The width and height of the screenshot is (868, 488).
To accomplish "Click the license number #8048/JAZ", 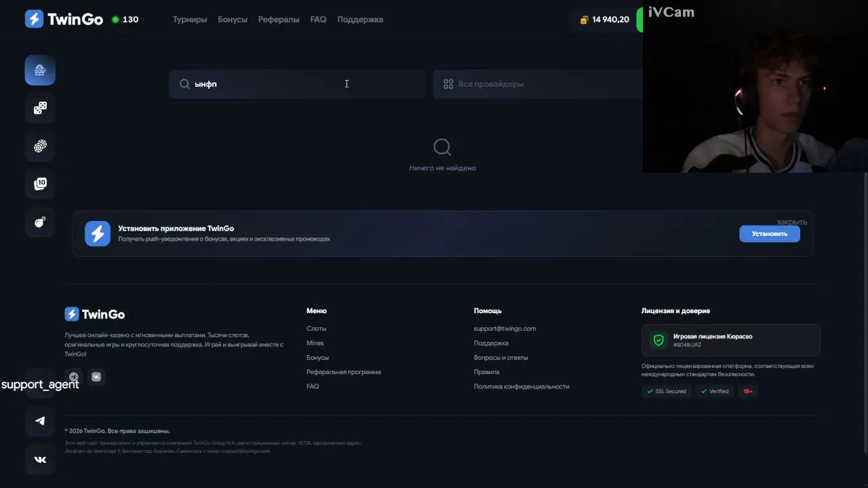I will click(687, 345).
